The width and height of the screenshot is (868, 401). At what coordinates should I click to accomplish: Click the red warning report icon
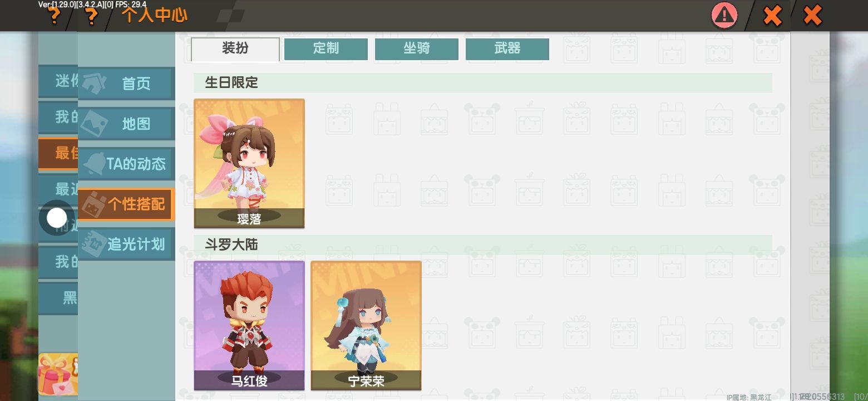pyautogui.click(x=724, y=15)
